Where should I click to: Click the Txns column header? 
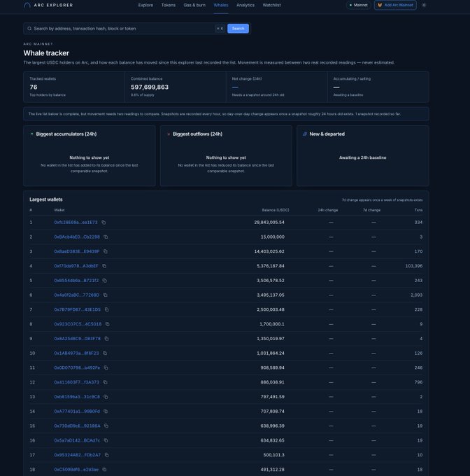pyautogui.click(x=418, y=210)
